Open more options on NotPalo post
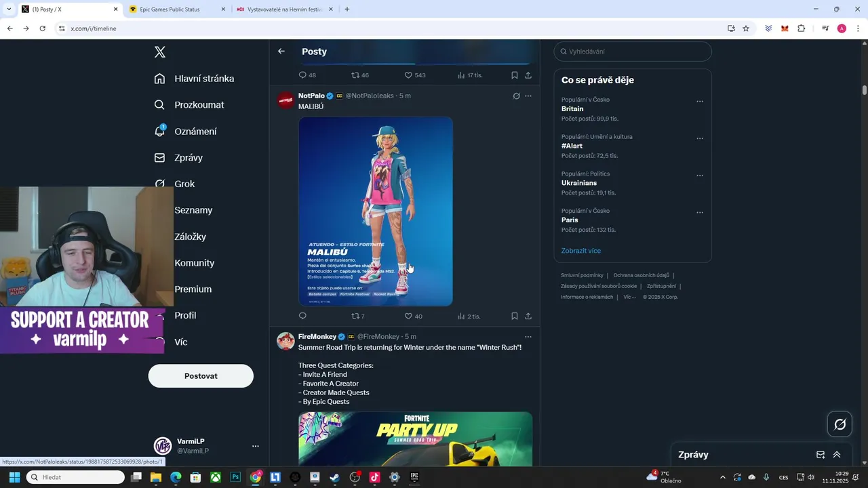868x488 pixels. [528, 96]
